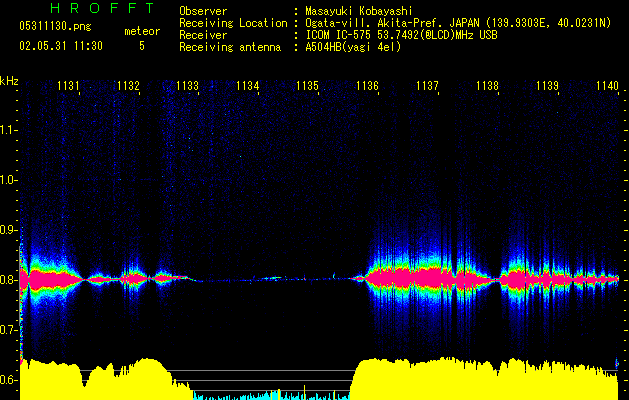The image size is (629, 400).
Task: Click the Observer label
Action: click(x=203, y=11)
